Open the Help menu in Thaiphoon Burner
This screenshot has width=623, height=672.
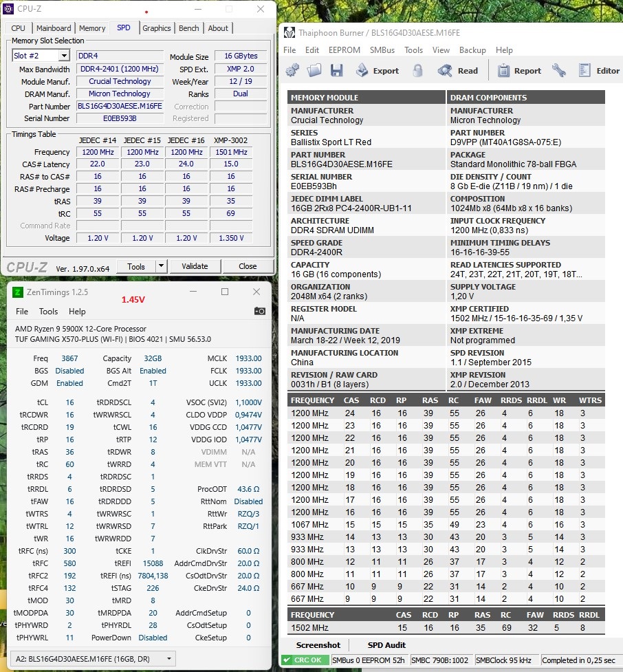[504, 50]
